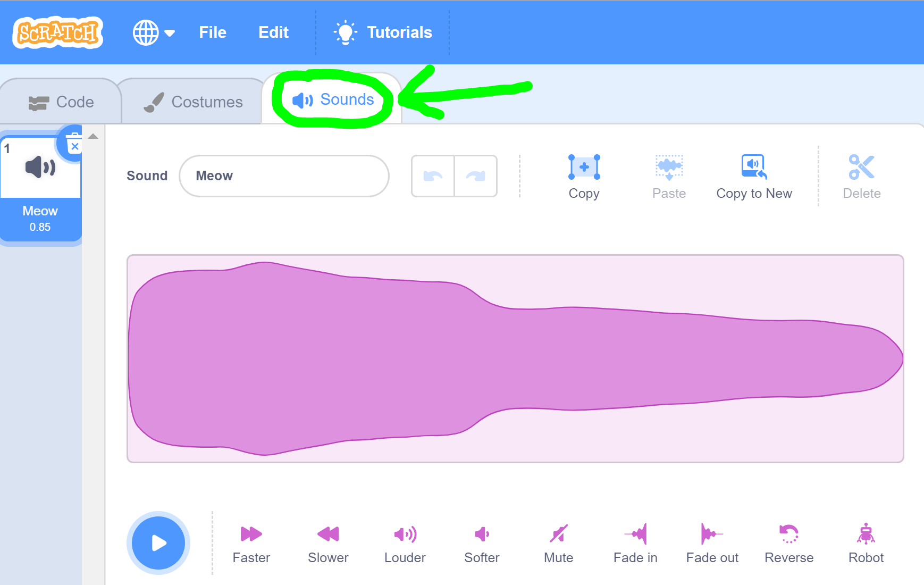The image size is (924, 585).
Task: Click the sound list scroll up arrow
Action: coord(93,136)
